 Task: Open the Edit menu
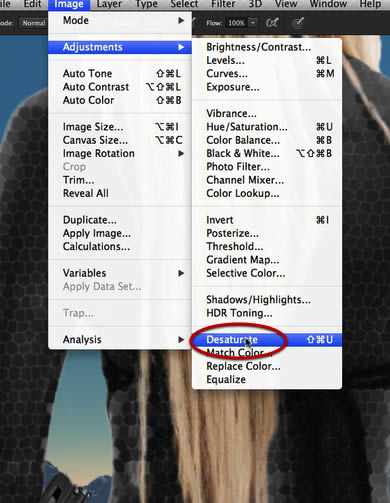(32, 4)
